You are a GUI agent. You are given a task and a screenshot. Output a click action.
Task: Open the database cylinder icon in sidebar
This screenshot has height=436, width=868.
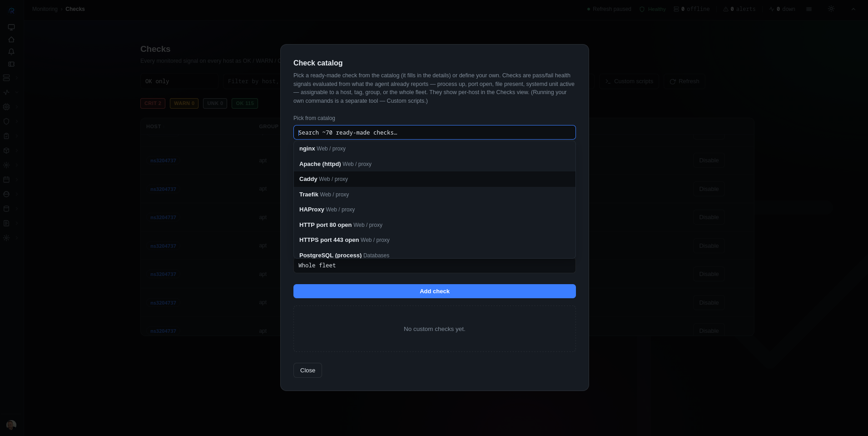tap(6, 209)
